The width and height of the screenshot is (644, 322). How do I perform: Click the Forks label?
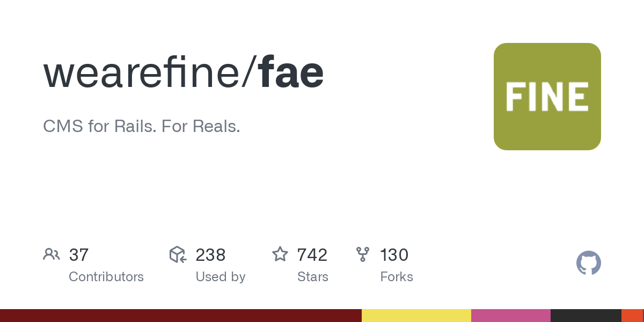[397, 277]
